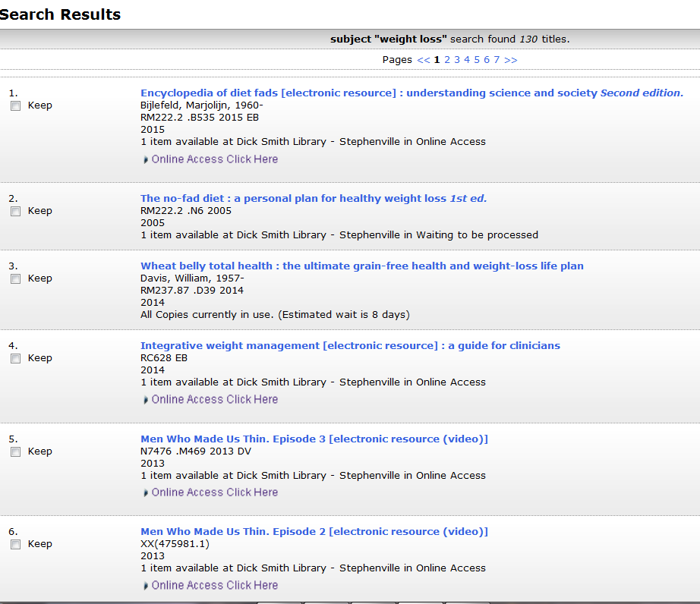This screenshot has height=604, width=700.
Task: Open Men Who Made Us Thin Episode 3
Action: point(314,439)
